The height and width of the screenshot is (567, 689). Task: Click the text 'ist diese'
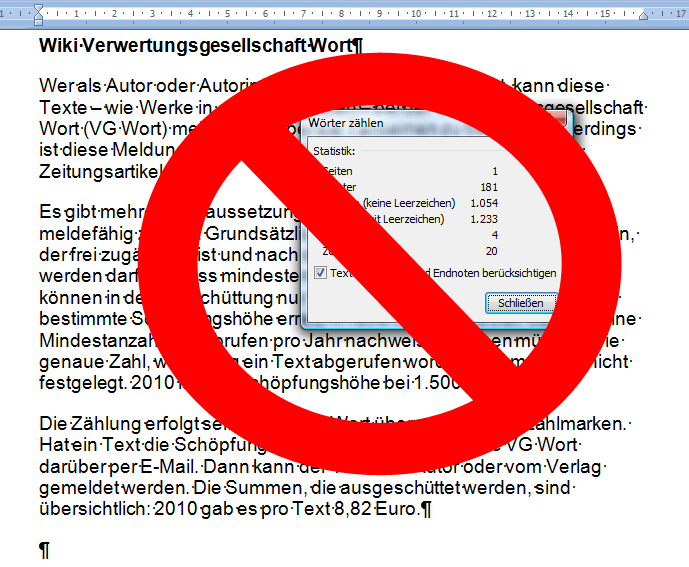(74, 150)
